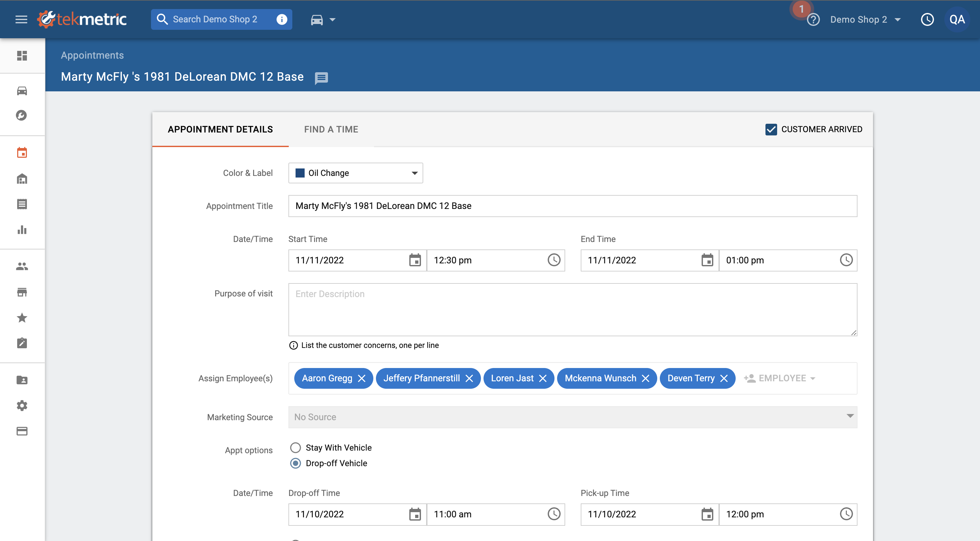Switch to Find A Time tab

331,129
